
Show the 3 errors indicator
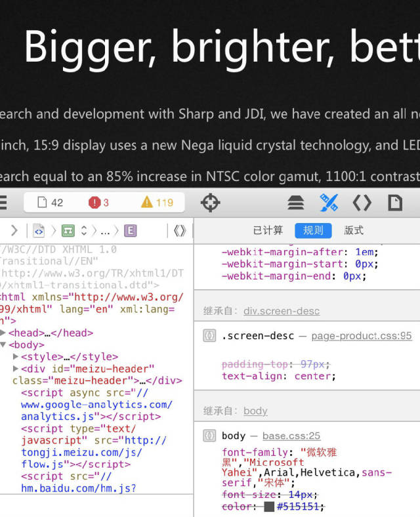pos(98,203)
